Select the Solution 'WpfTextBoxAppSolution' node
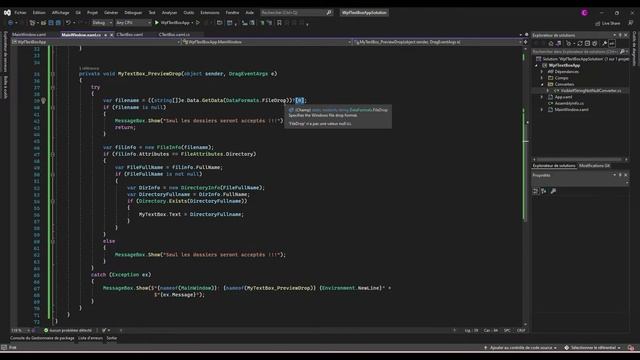Screen dimensions: 640x360 (x=582, y=59)
